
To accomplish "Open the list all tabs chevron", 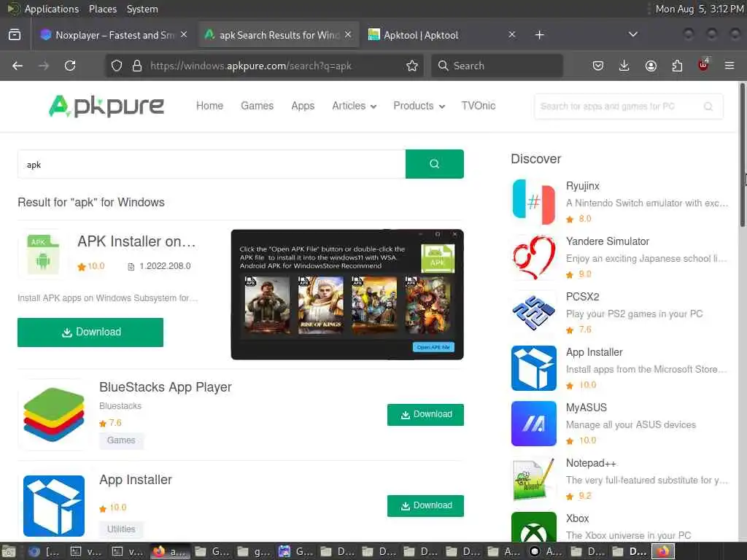I will click(633, 34).
